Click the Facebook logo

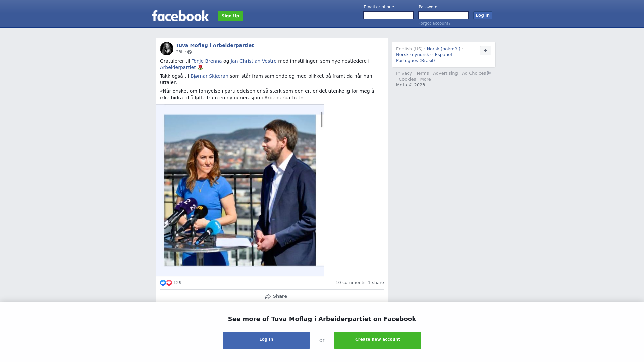pos(180,16)
